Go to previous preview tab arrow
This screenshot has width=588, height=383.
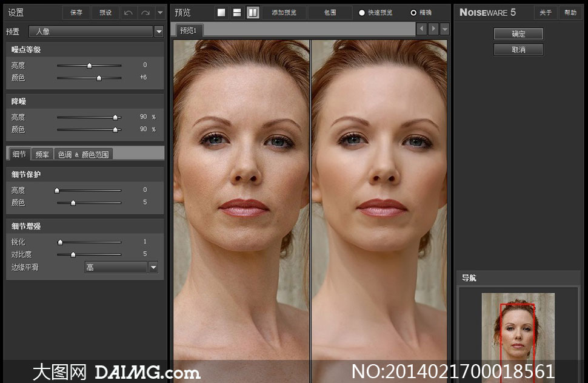421,29
